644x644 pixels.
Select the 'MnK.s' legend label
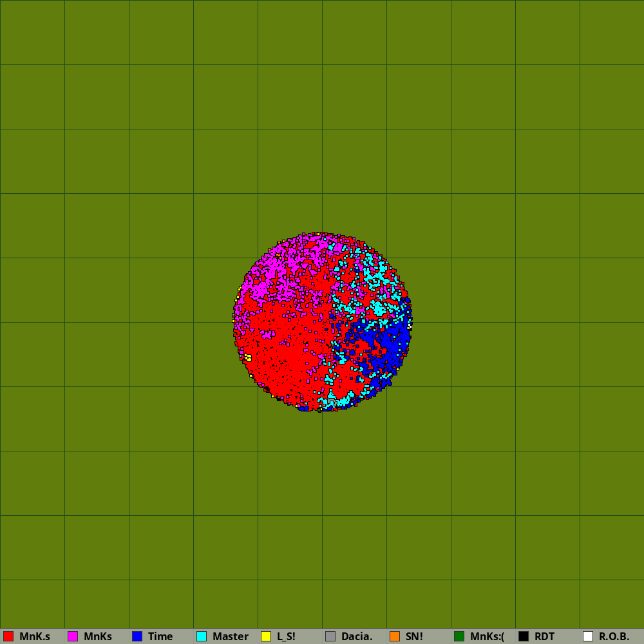tap(35, 637)
